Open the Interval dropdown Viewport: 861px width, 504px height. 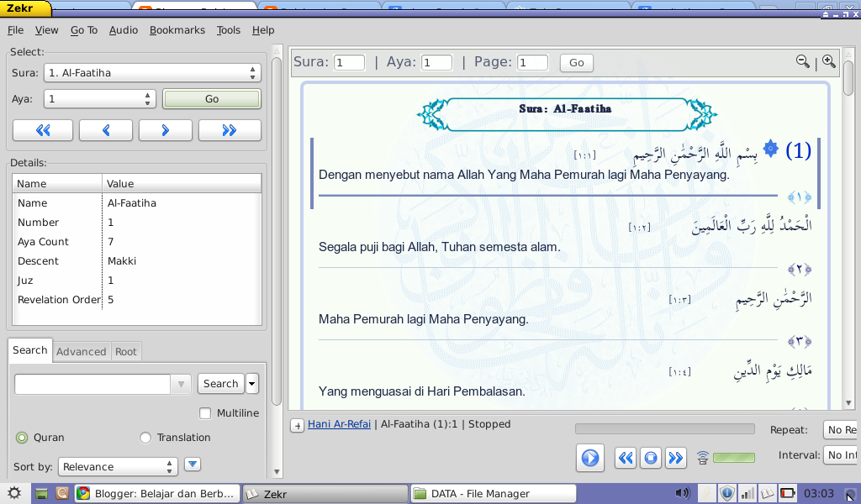[x=840, y=455]
